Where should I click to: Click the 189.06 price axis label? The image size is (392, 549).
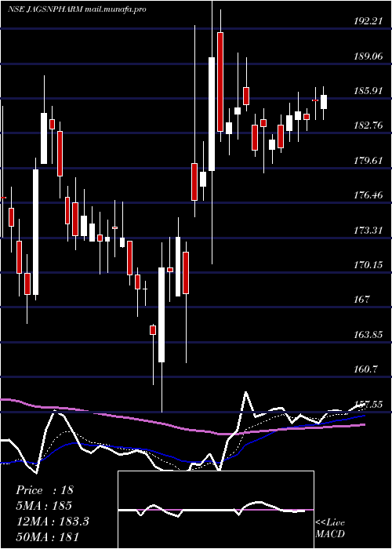pos(368,56)
